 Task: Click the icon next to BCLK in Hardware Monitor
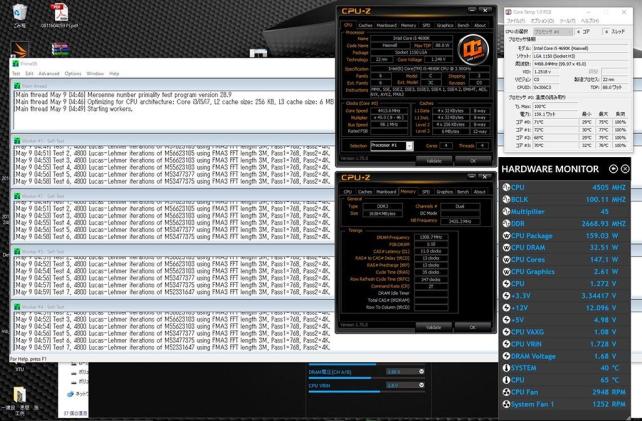point(506,199)
